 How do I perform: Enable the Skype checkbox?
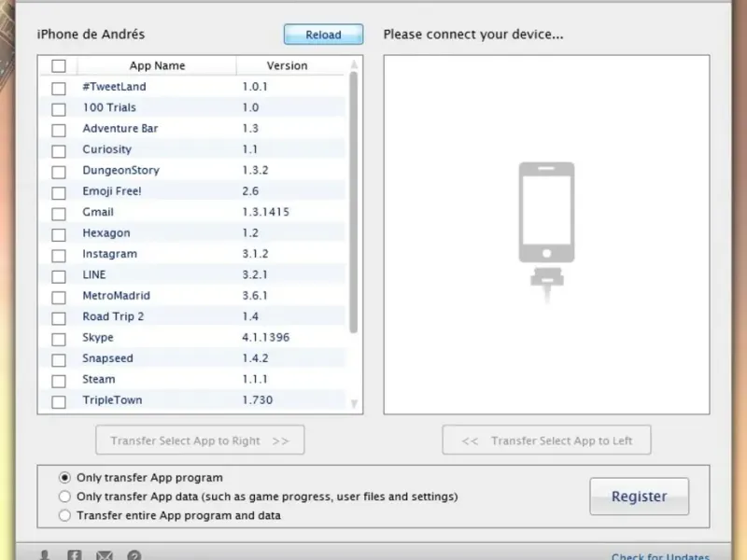[x=59, y=339]
